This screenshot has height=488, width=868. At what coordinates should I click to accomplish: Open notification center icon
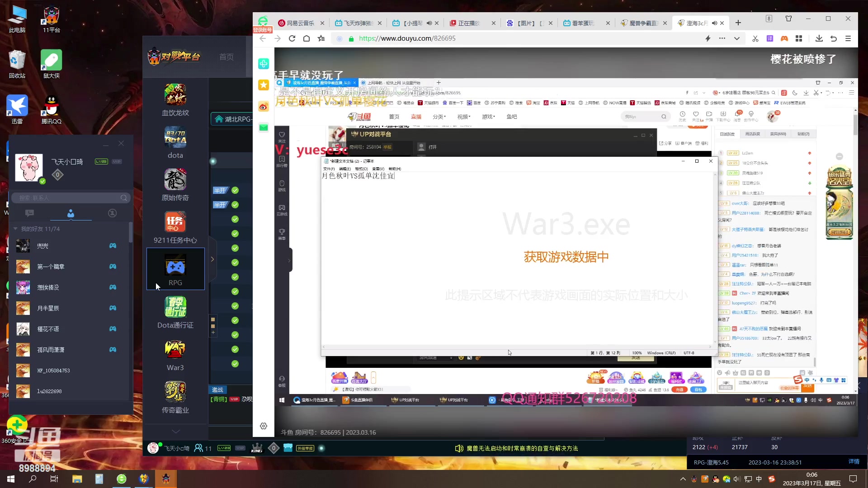[x=853, y=479]
